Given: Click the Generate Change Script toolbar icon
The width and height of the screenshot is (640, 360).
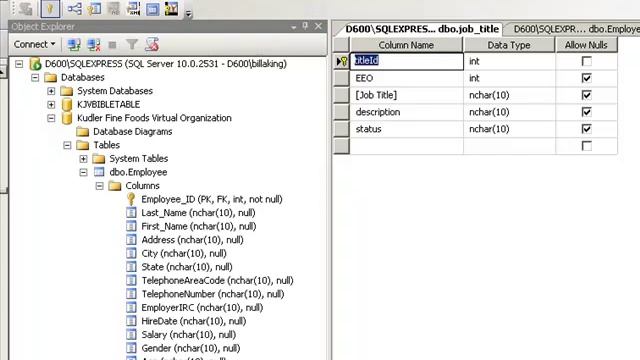Looking at the screenshot, I should pyautogui.click(x=26, y=9).
